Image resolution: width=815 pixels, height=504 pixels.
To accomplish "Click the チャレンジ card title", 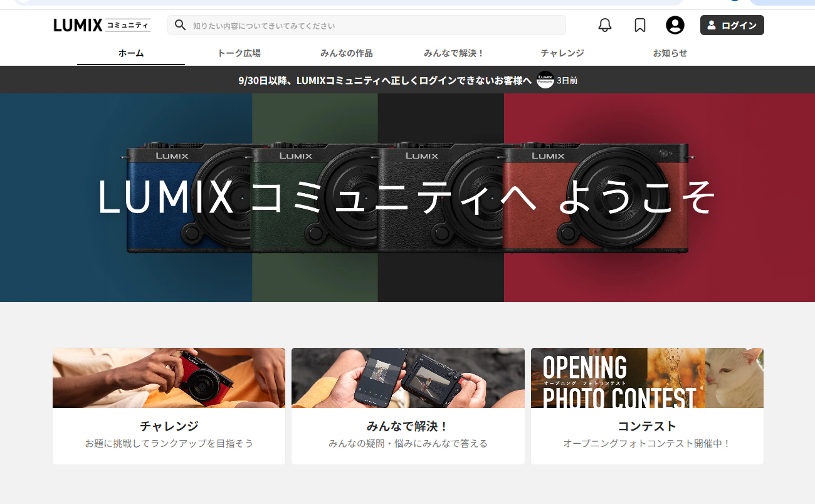I will pos(169,426).
